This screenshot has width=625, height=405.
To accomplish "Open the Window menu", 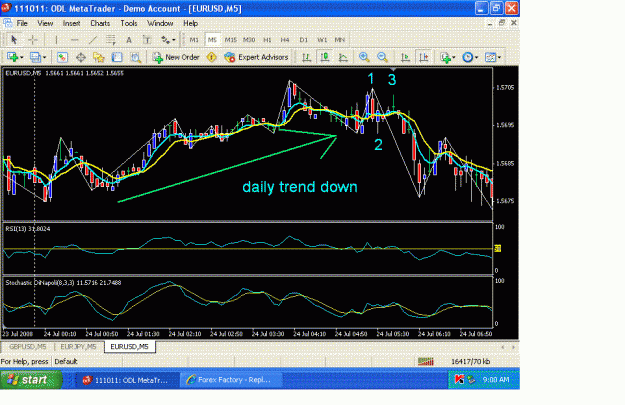I will 160,23.
